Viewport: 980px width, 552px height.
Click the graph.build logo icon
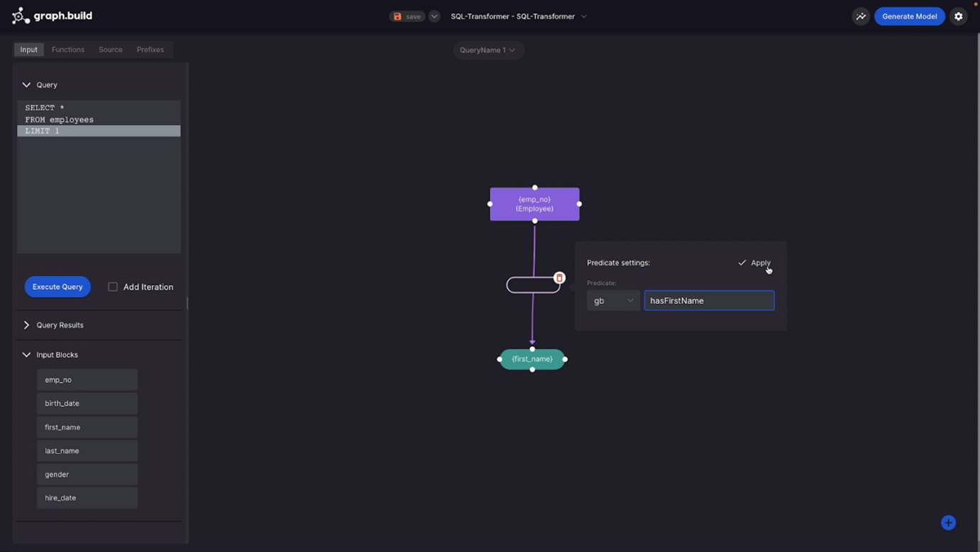coord(21,15)
